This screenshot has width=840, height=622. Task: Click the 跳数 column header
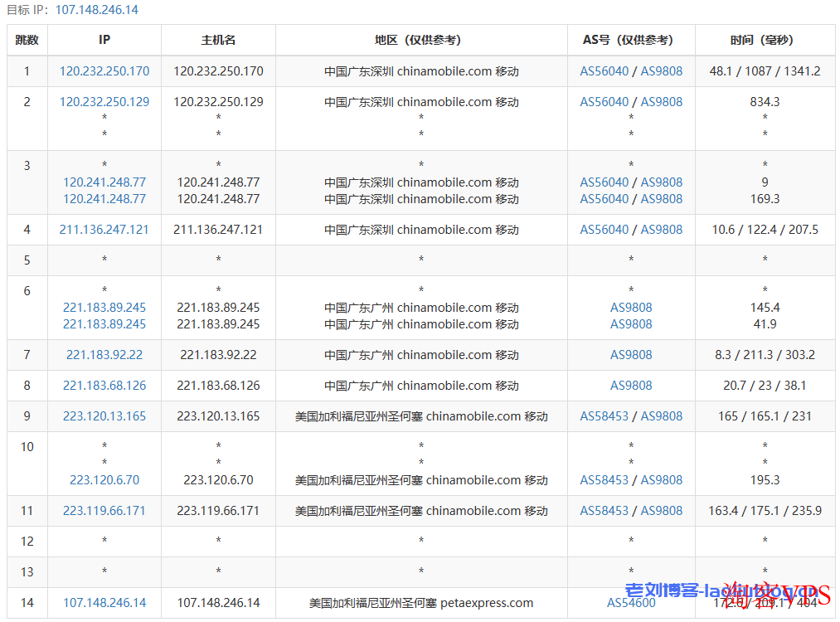click(x=27, y=40)
